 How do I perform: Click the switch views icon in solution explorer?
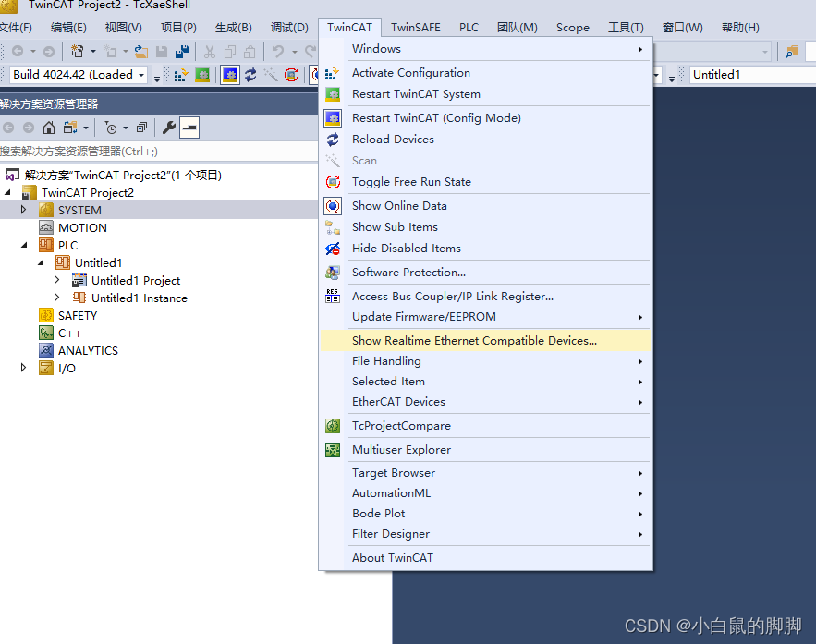tap(69, 128)
